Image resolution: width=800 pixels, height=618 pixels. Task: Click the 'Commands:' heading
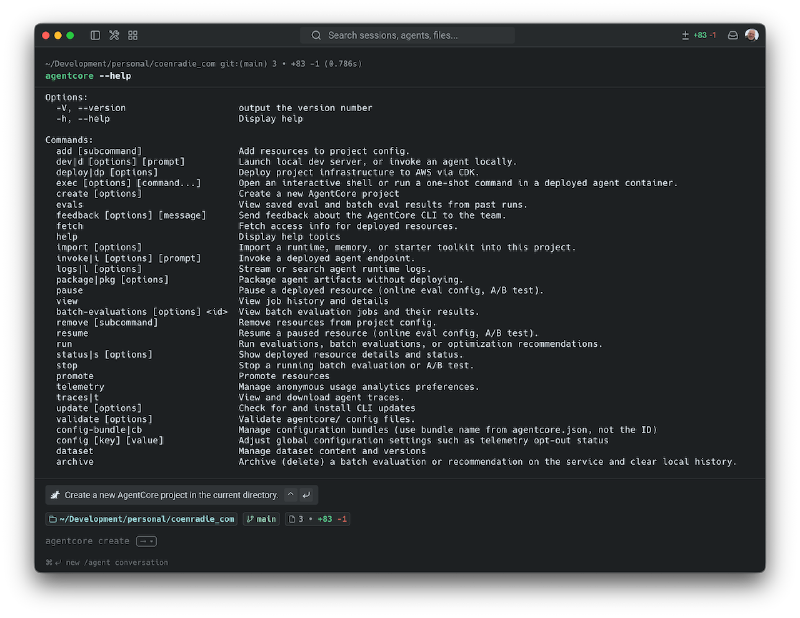[69, 140]
